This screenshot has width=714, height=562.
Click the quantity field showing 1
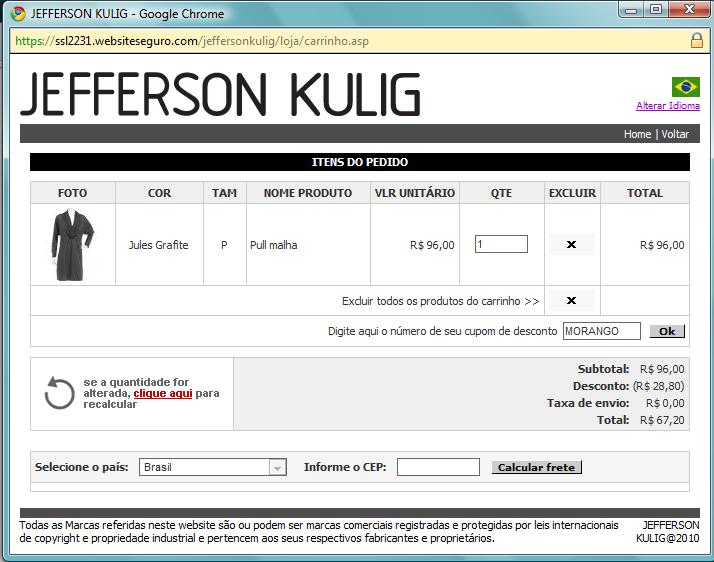point(501,244)
